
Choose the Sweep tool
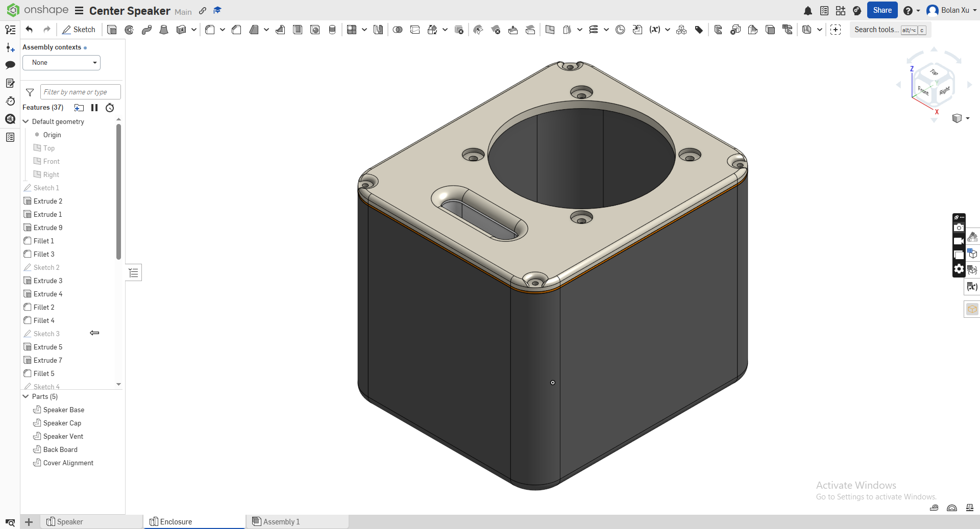pos(146,30)
